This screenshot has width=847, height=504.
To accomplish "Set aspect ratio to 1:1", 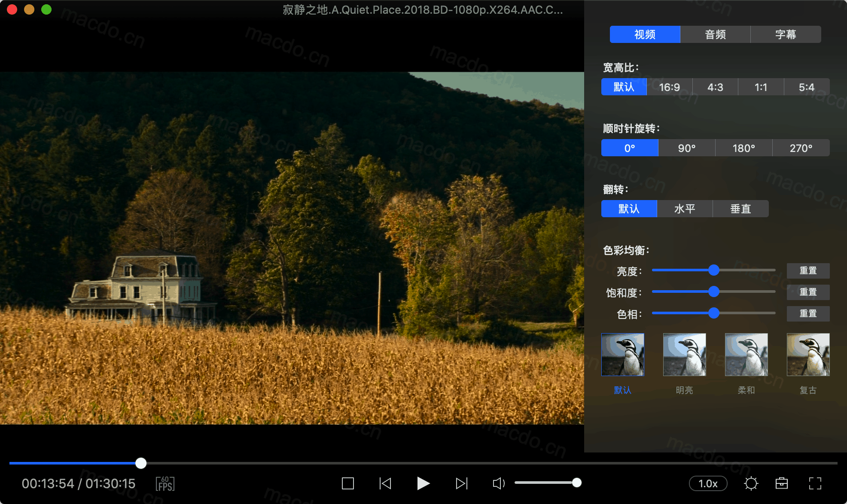I will (761, 87).
